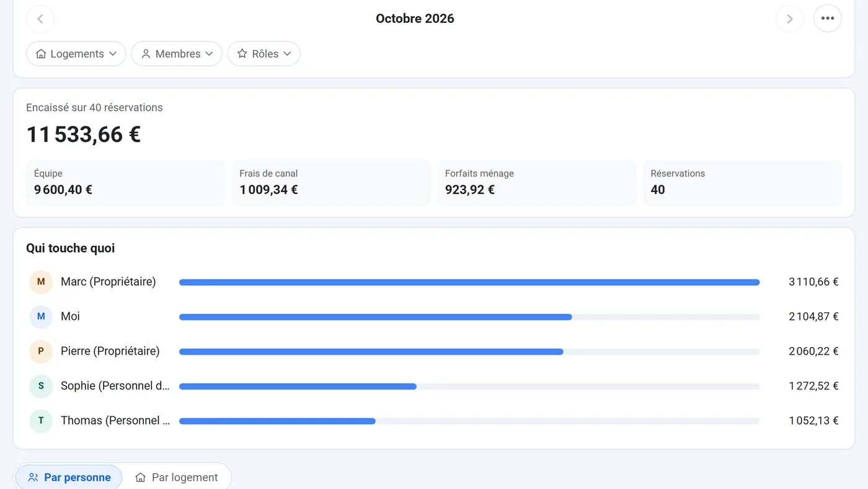Screen dimensions: 868x489
Task: Select Pierre (Propriétaire) name
Action: tap(110, 351)
